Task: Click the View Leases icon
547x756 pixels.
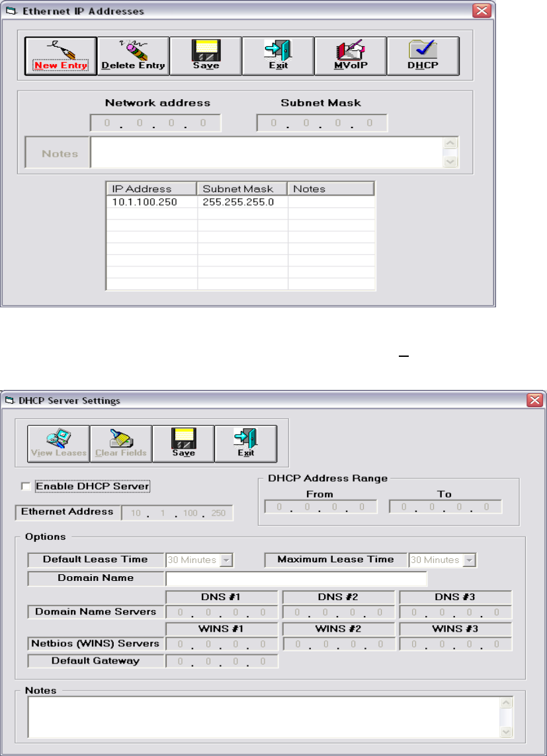Action: coord(59,444)
